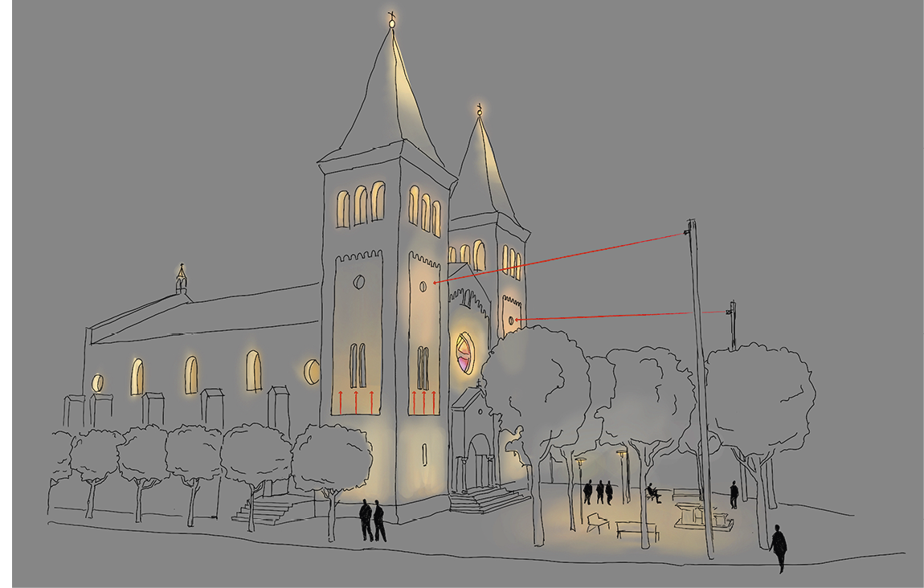This screenshot has height=588, width=924.
Task: Click the light fixture on the shorter right pole
Action: (731, 310)
